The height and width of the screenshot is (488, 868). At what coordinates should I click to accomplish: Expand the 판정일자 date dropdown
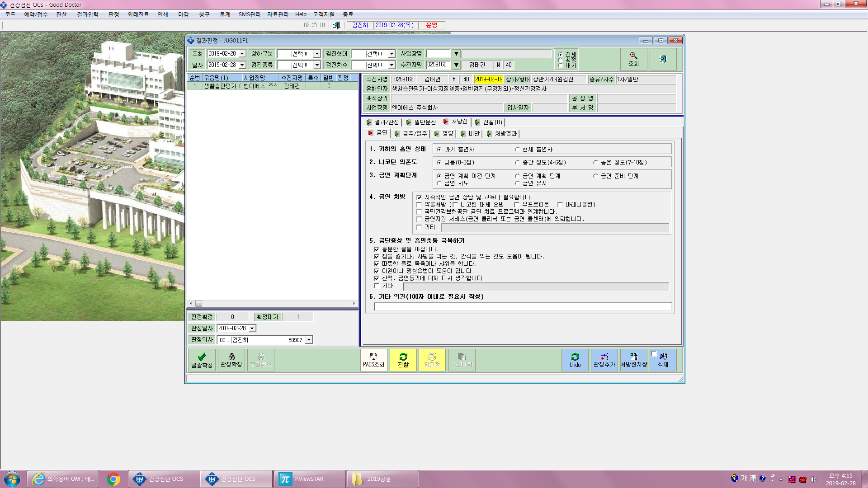click(252, 328)
